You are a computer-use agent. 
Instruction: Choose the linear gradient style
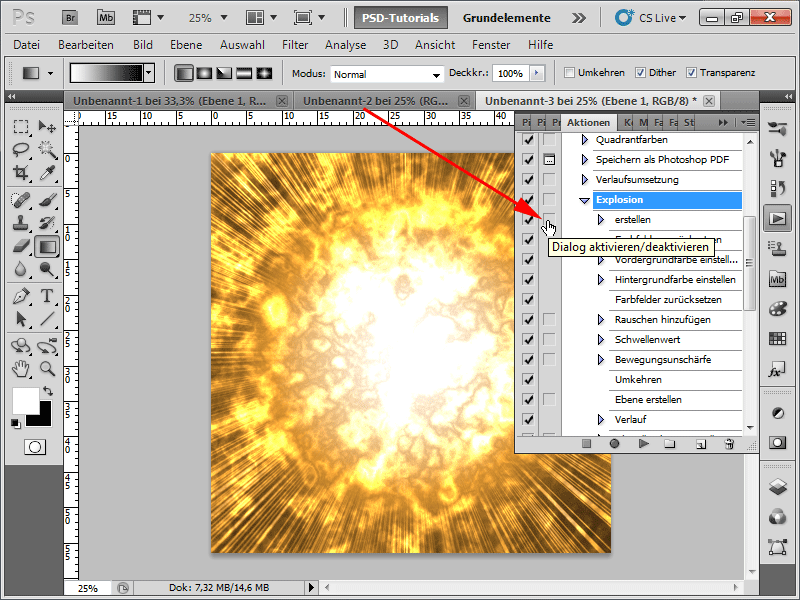click(184, 73)
